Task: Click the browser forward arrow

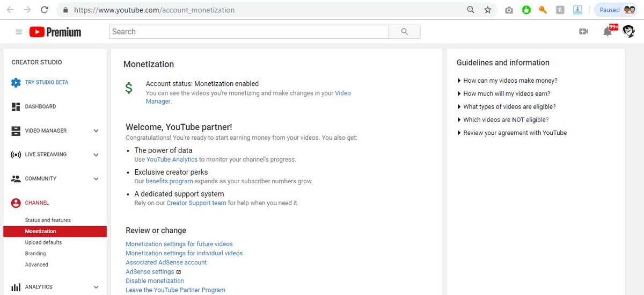Action: tap(27, 10)
